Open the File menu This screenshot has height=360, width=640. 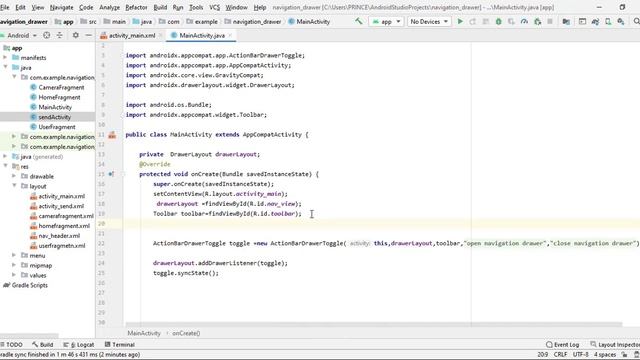(4, 7)
